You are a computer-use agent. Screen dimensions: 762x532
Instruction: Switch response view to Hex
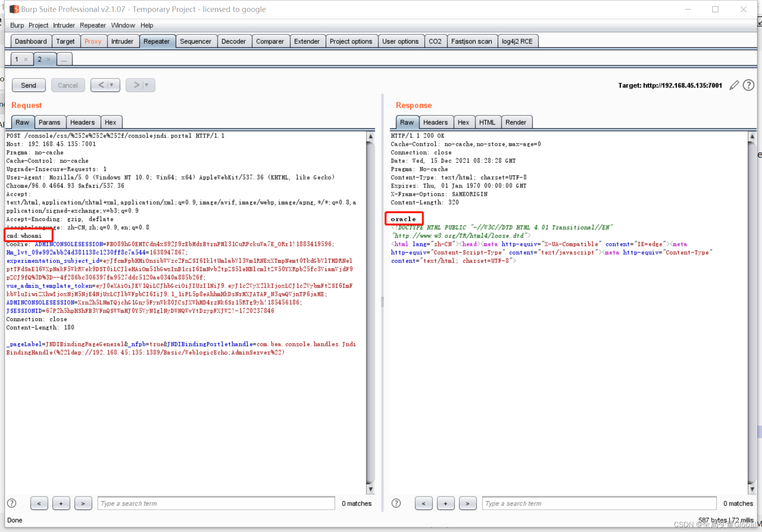[464, 122]
